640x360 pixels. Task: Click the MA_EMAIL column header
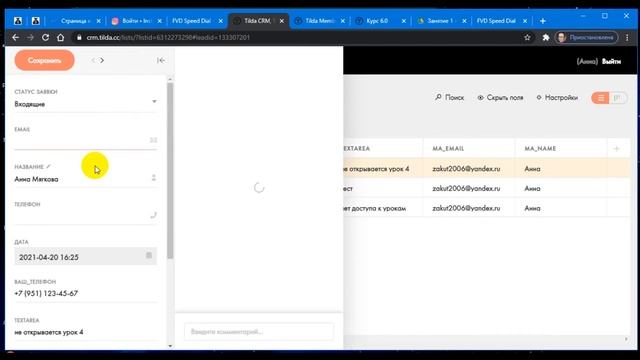tap(448, 149)
